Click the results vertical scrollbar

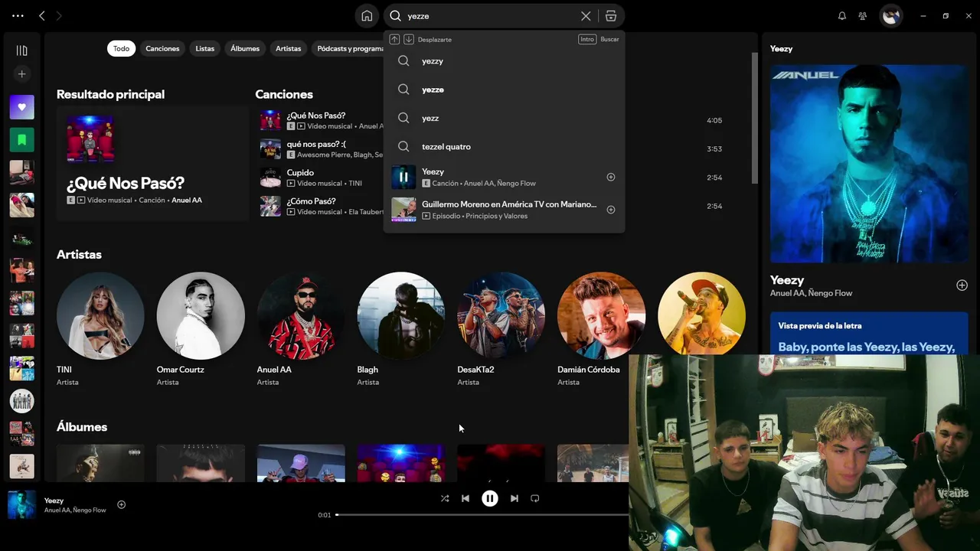point(754,119)
